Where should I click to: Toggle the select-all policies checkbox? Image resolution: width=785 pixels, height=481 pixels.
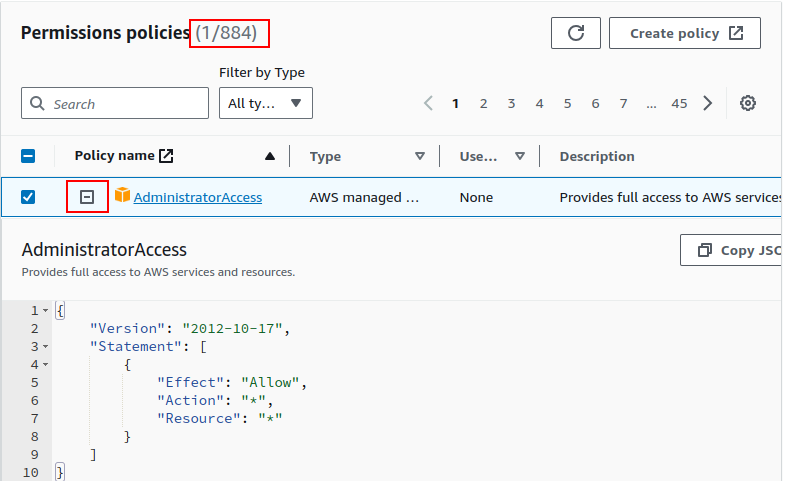point(28,156)
